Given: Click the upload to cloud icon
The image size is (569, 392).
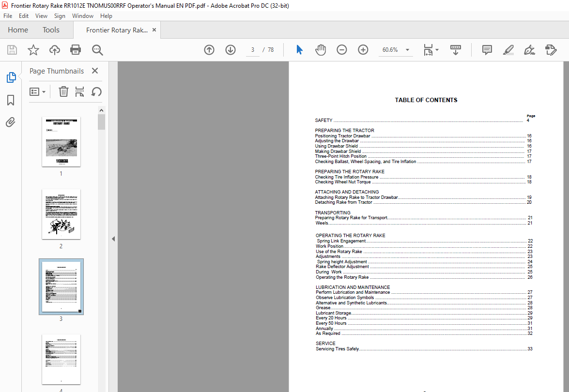Looking at the screenshot, I should [54, 50].
